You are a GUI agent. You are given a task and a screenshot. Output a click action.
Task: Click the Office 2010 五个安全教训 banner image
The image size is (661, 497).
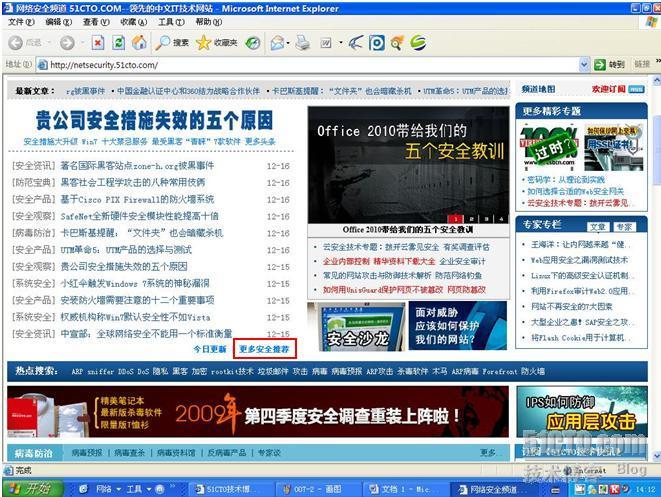tap(408, 165)
